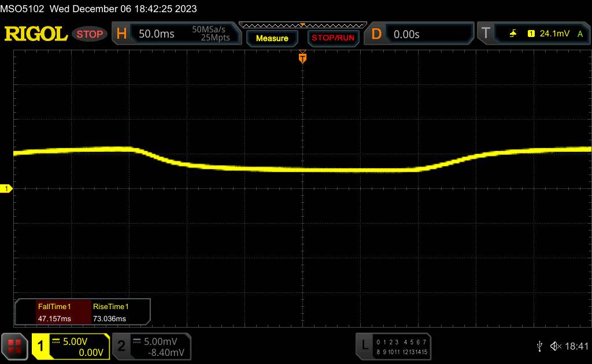The height and width of the screenshot is (364, 592).
Task: Open the function navigation grid icon
Action: [x=15, y=346]
